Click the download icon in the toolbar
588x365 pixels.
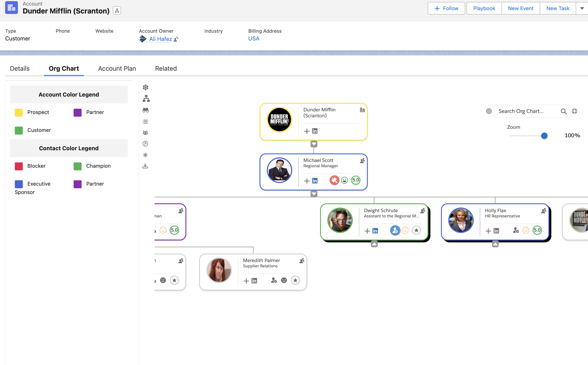coord(145,166)
